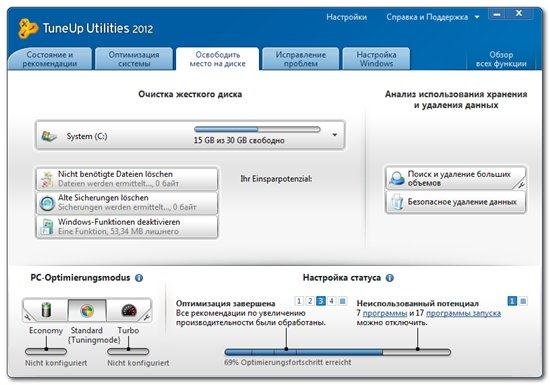
Task: Select Освободить место на диске tab
Action: pyautogui.click(x=217, y=59)
